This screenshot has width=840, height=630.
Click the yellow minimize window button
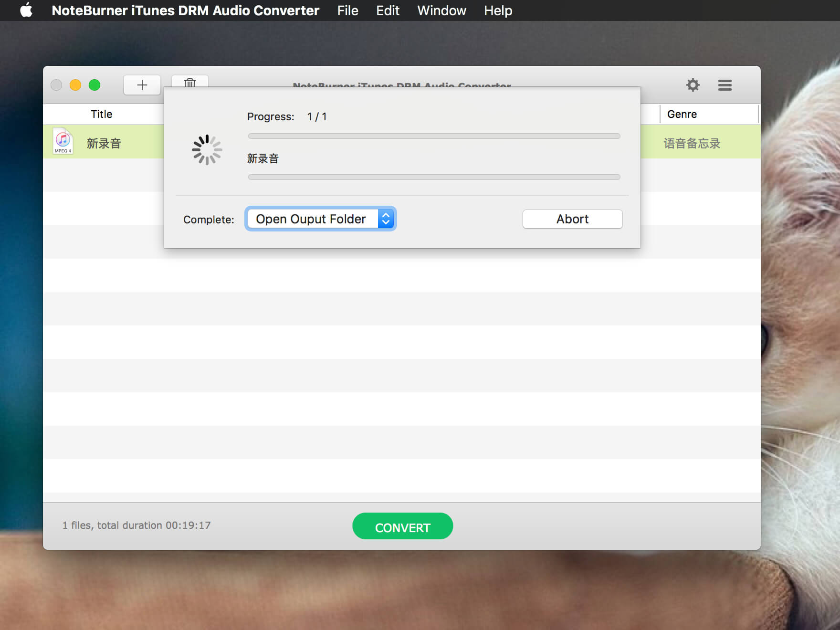point(75,85)
